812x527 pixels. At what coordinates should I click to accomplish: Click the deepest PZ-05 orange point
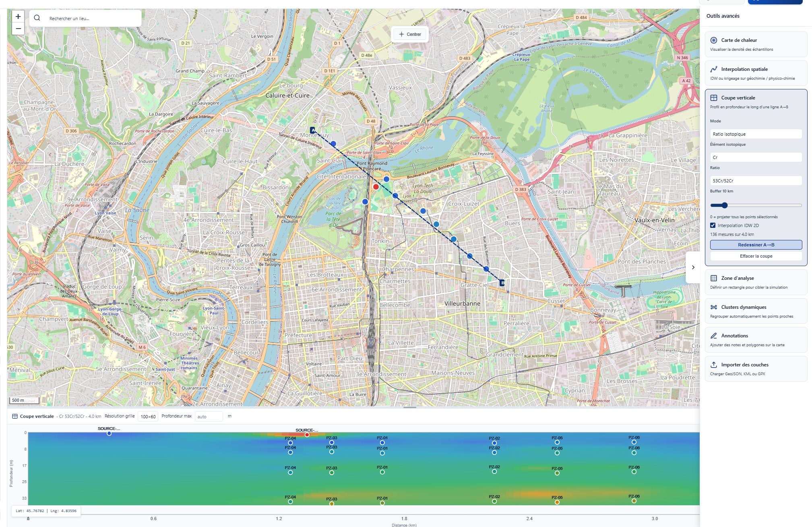point(557,502)
